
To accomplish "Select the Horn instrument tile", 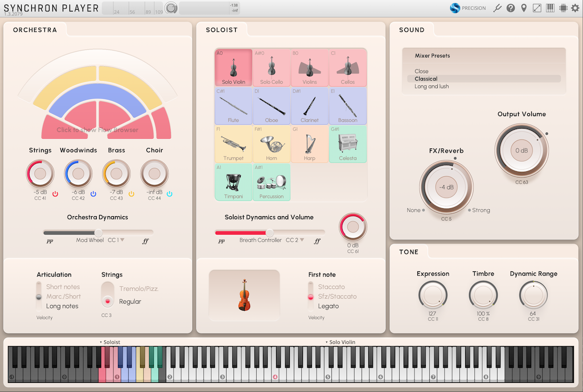I will [x=272, y=144].
